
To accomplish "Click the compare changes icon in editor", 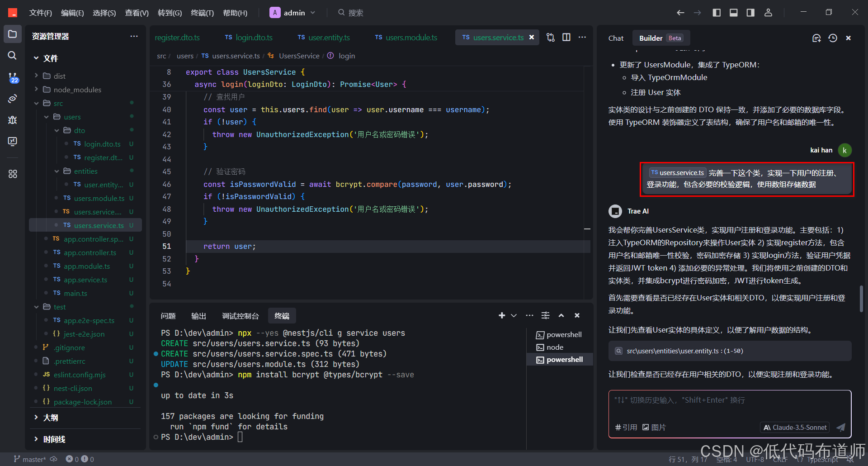I will point(550,38).
